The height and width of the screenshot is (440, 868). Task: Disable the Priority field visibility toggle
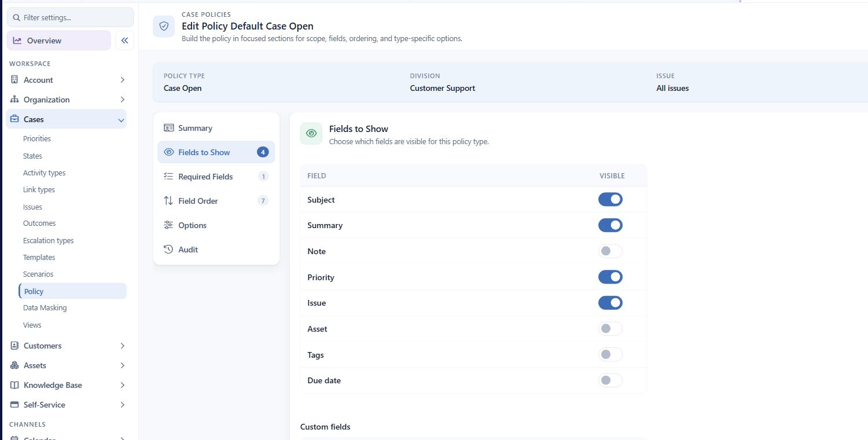pos(610,277)
